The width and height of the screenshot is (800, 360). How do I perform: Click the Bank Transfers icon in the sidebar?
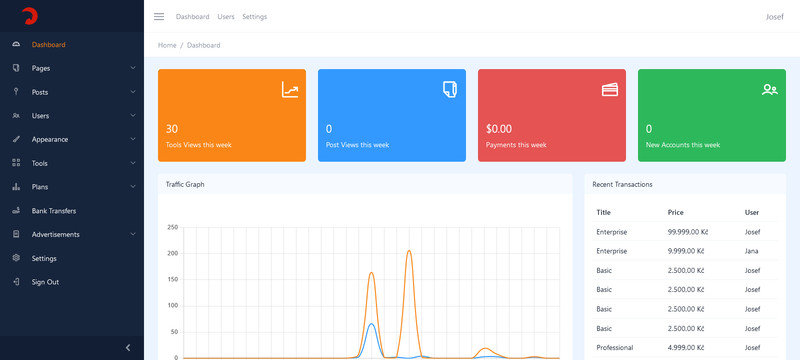16,211
